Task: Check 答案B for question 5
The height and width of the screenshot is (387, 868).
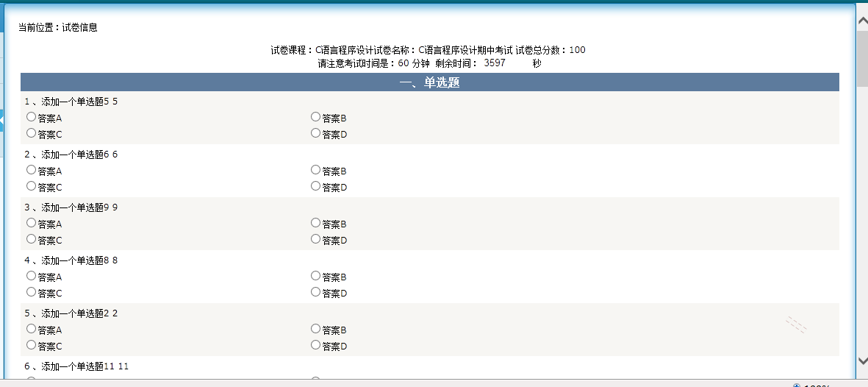Action: 315,328
